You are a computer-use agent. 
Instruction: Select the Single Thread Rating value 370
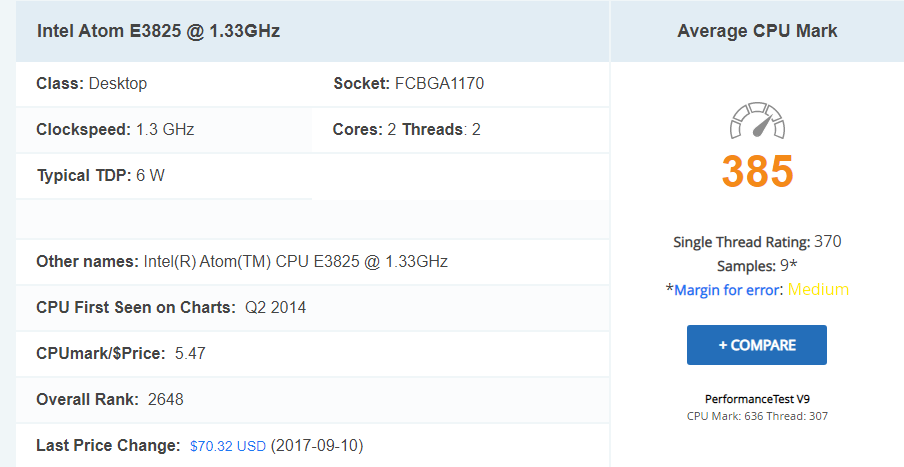[x=828, y=241]
